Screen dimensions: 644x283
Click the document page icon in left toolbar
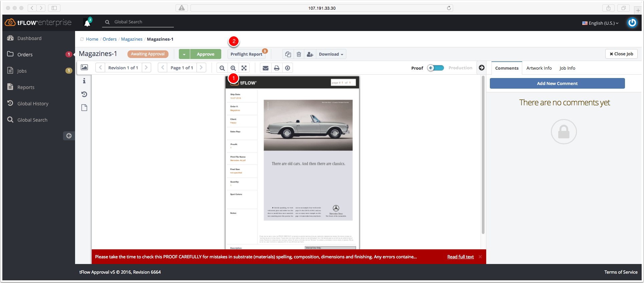click(84, 108)
